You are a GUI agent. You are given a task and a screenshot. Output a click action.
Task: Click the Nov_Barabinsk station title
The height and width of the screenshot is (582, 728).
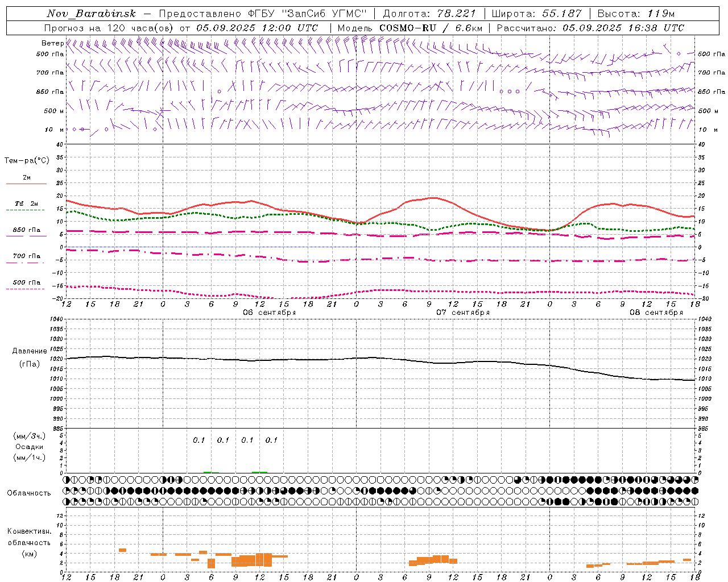coord(91,14)
